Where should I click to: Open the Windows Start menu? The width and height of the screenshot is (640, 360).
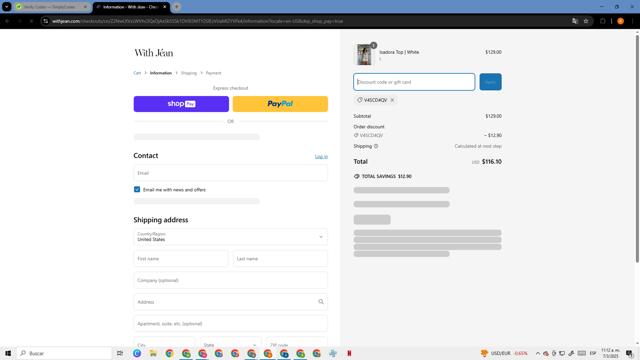pyautogui.click(x=8, y=353)
